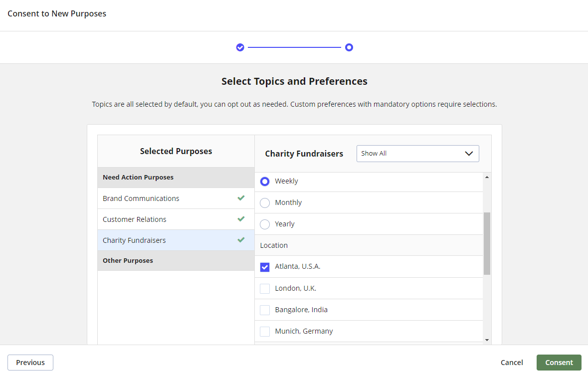Uncheck the Atlanta, U.S.A. location
The width and height of the screenshot is (588, 378).
pyautogui.click(x=264, y=267)
